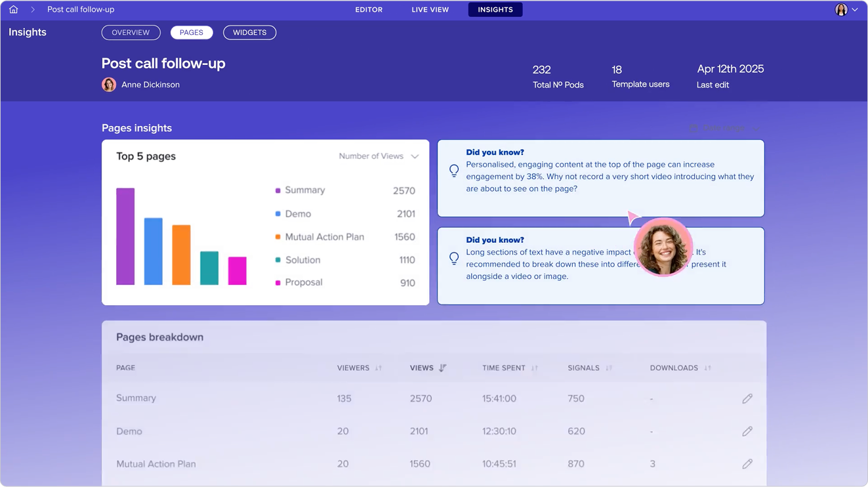Click Mutual Action Plan in Pages breakdown table
Screen dimensions: 868x487
coord(156,464)
